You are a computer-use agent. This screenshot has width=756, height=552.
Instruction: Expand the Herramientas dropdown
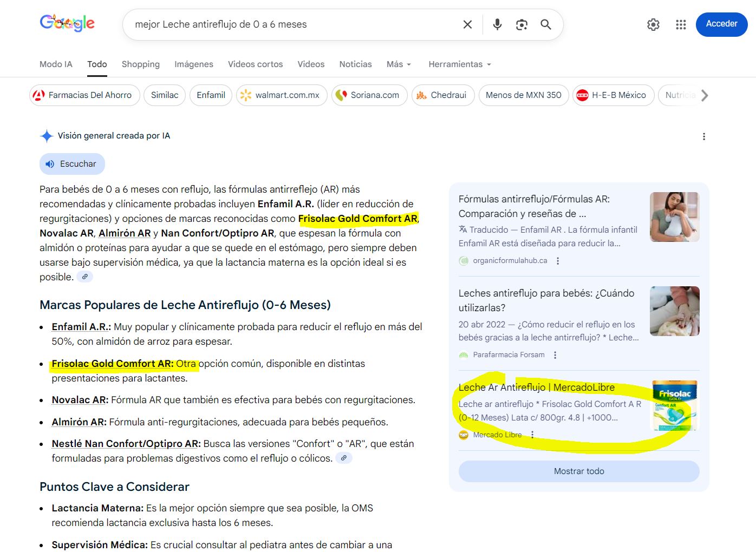coord(460,64)
